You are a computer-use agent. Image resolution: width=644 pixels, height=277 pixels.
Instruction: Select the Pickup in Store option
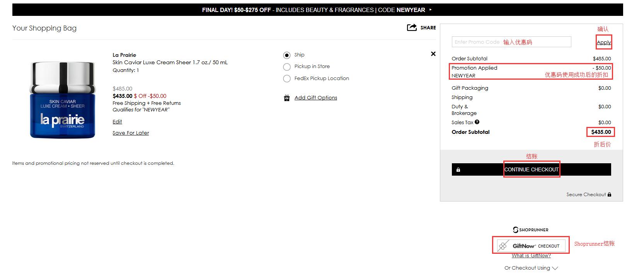click(287, 67)
